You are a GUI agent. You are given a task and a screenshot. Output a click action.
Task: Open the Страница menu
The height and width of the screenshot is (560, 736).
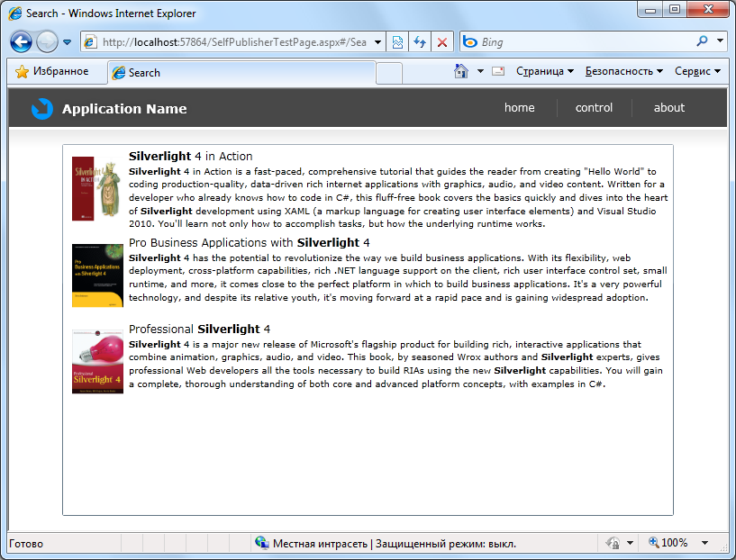pos(544,71)
